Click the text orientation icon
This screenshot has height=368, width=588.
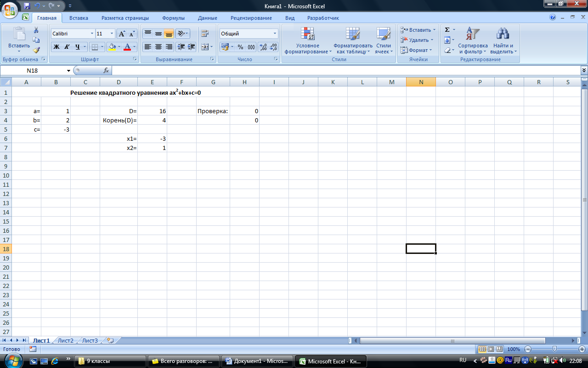tap(181, 34)
